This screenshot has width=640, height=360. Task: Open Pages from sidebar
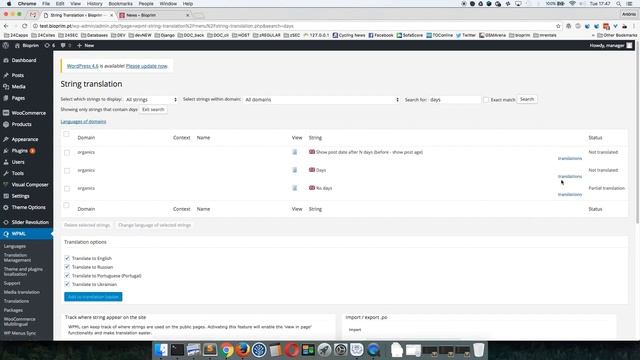[x=18, y=98]
